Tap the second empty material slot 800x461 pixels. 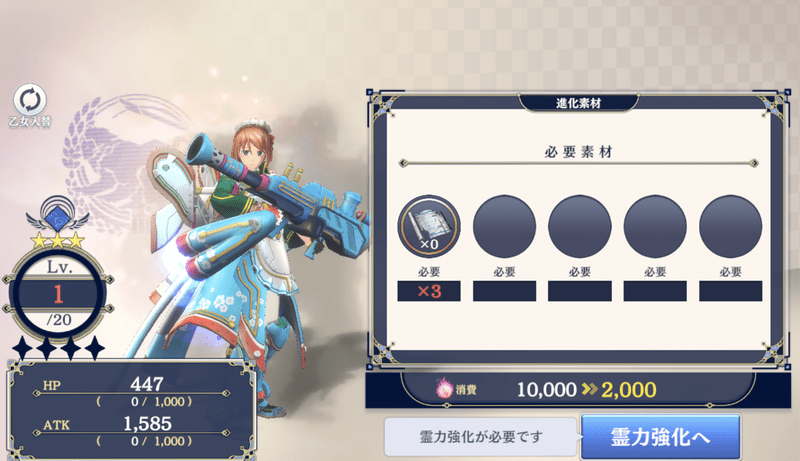504,226
